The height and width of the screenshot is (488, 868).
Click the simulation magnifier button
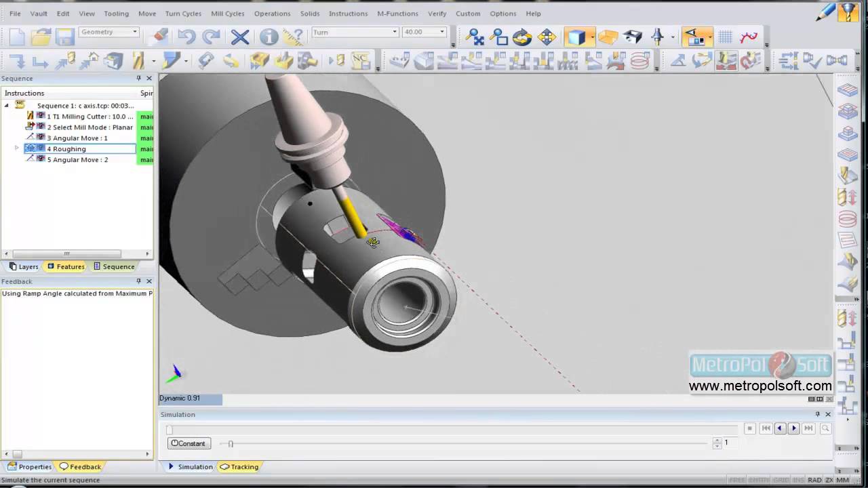pos(825,428)
